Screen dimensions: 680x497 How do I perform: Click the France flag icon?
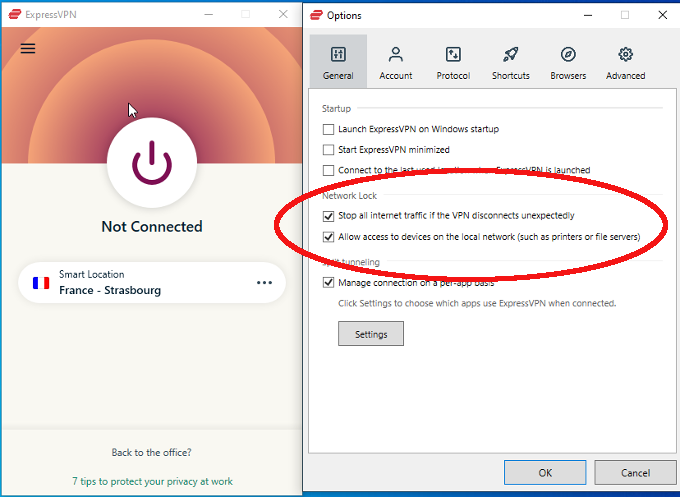tap(41, 283)
